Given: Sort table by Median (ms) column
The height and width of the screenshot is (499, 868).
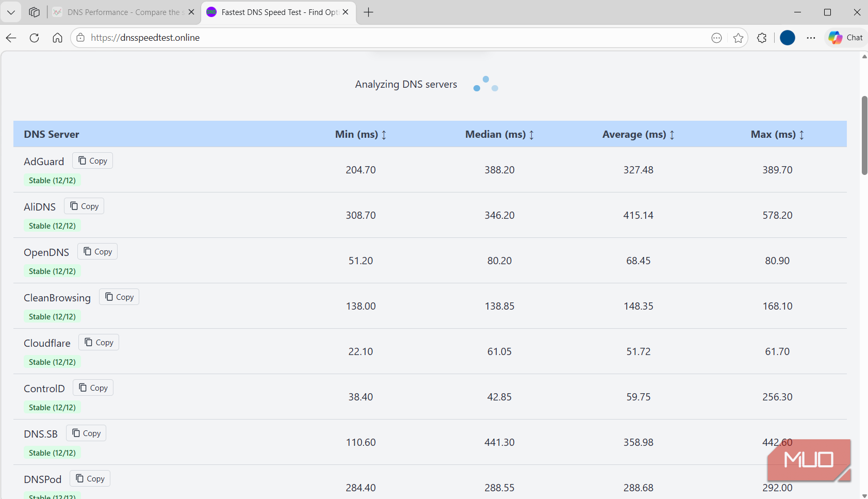Looking at the screenshot, I should pos(500,134).
